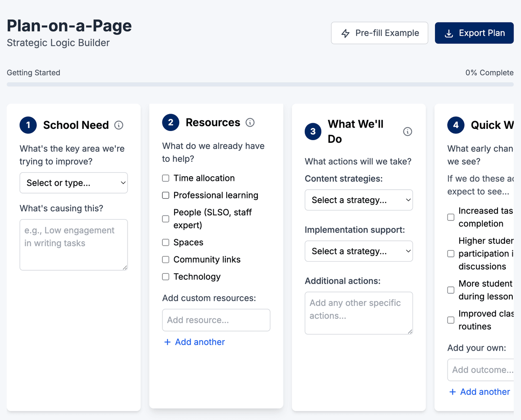Click step number 3 circle badge

[x=313, y=131]
